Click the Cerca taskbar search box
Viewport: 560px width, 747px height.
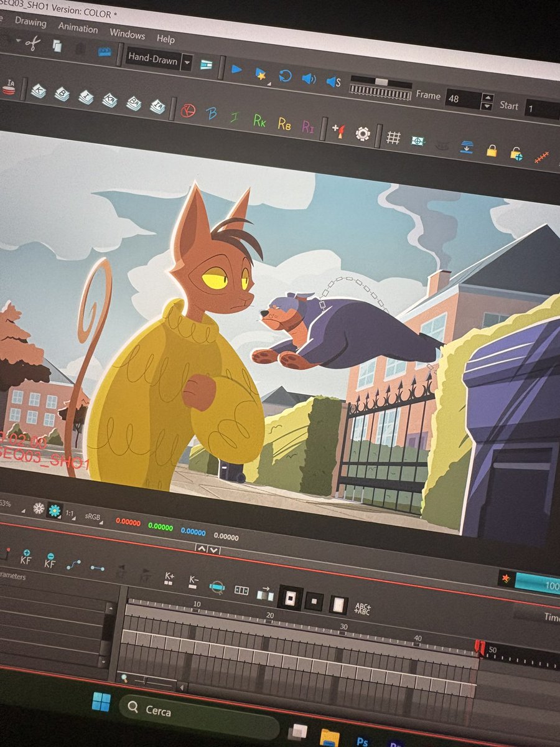[198, 716]
